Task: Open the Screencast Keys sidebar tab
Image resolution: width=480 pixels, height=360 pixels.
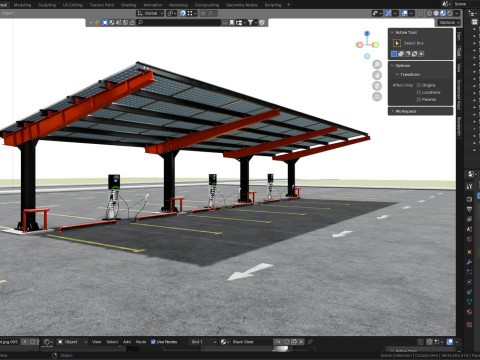Action: (x=459, y=95)
